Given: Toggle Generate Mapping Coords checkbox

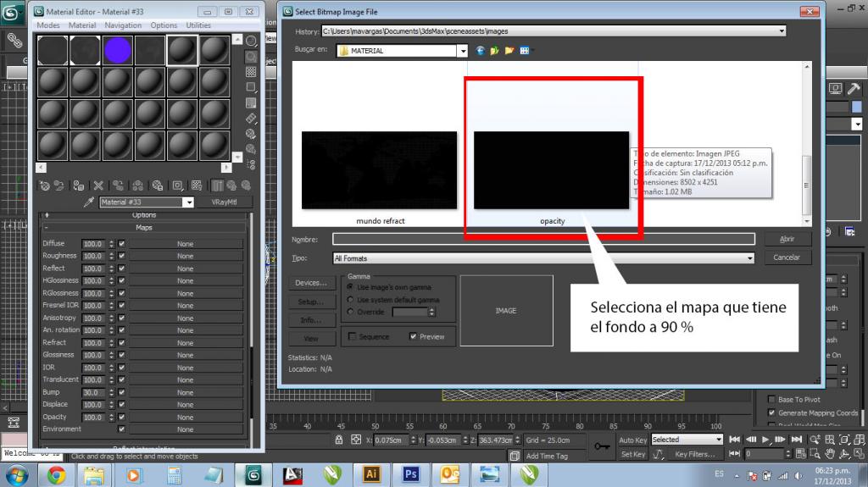Looking at the screenshot, I should point(771,412).
